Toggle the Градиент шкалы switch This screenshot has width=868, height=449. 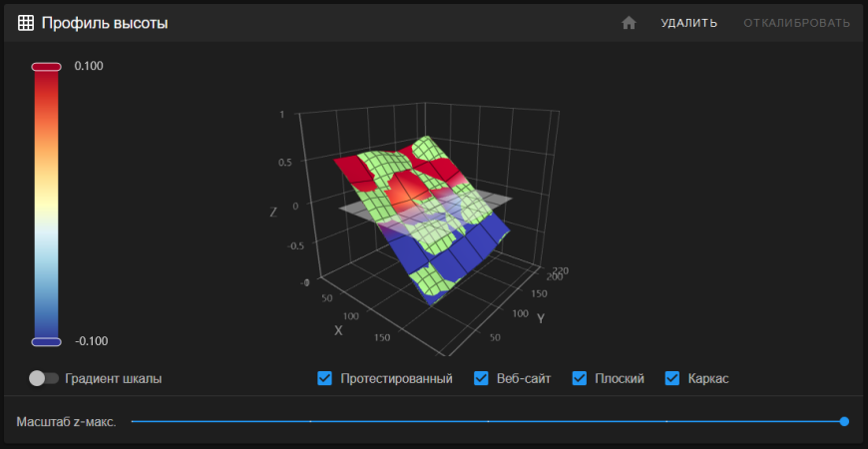tap(45, 378)
